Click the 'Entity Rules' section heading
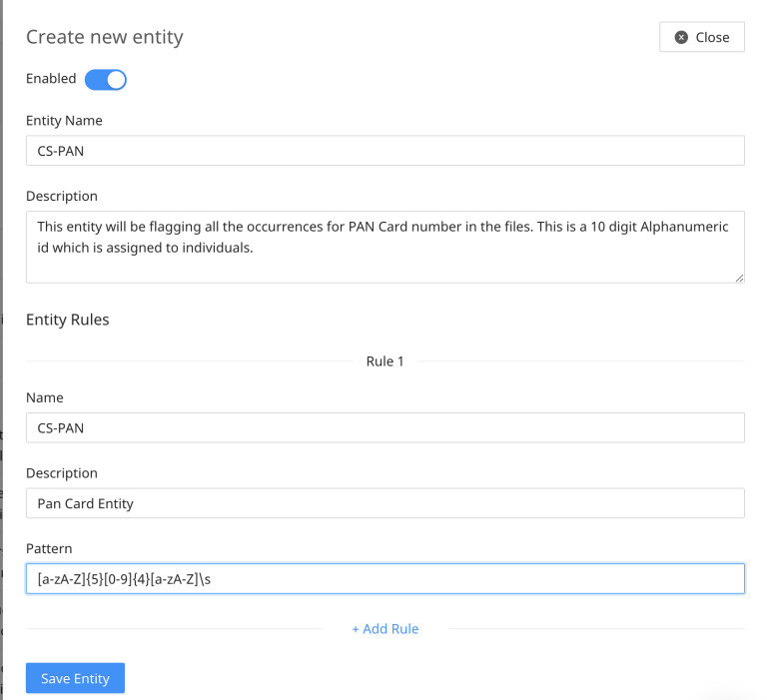Screen dimensions: 767x700 coord(67,320)
